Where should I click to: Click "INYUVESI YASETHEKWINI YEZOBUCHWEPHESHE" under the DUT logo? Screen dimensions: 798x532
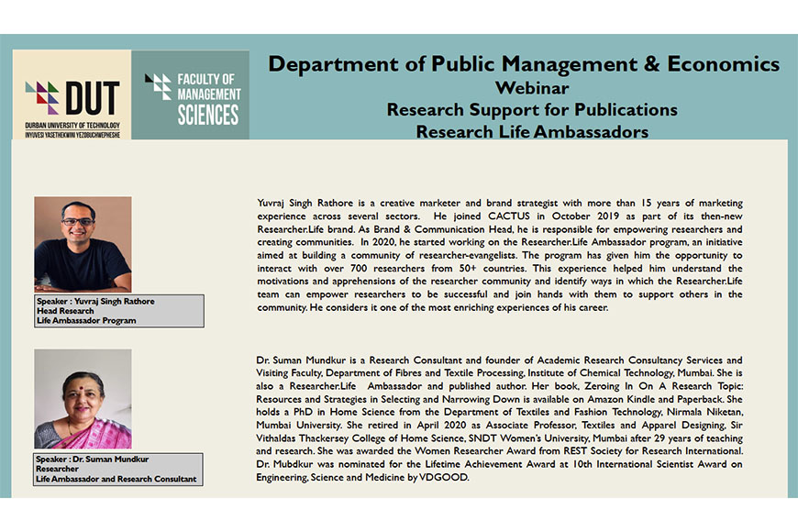click(x=72, y=135)
